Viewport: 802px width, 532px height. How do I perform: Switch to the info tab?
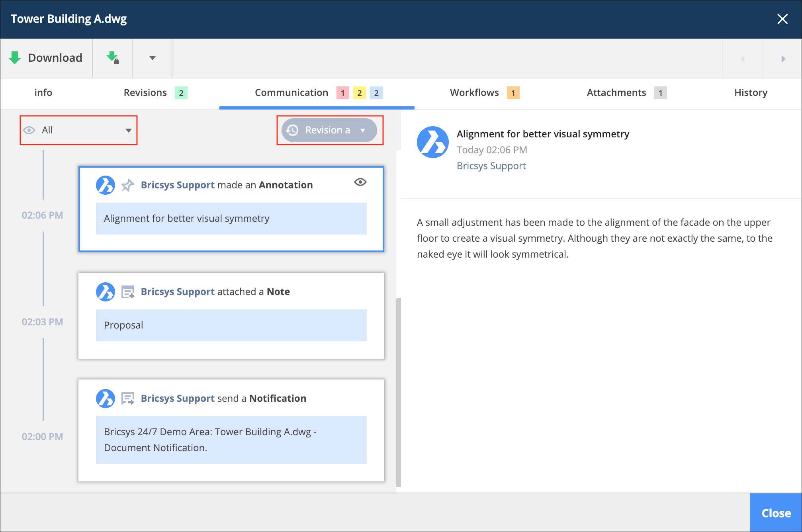(x=43, y=93)
